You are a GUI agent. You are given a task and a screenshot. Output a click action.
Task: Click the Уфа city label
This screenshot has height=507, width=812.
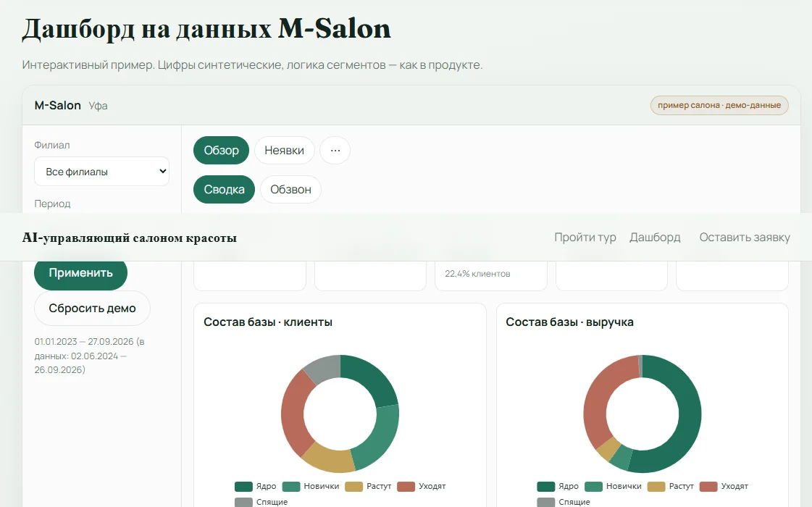(98, 106)
